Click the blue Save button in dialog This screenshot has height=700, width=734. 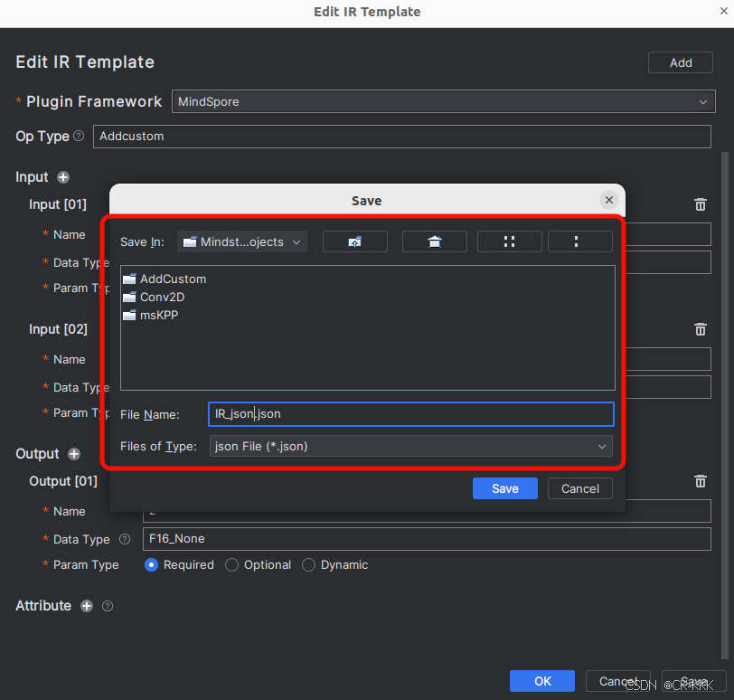tap(504, 488)
